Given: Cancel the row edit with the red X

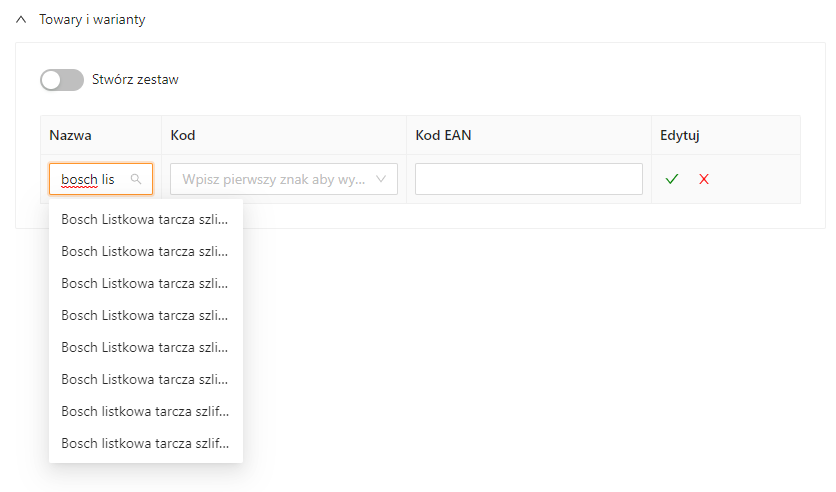Looking at the screenshot, I should point(704,179).
